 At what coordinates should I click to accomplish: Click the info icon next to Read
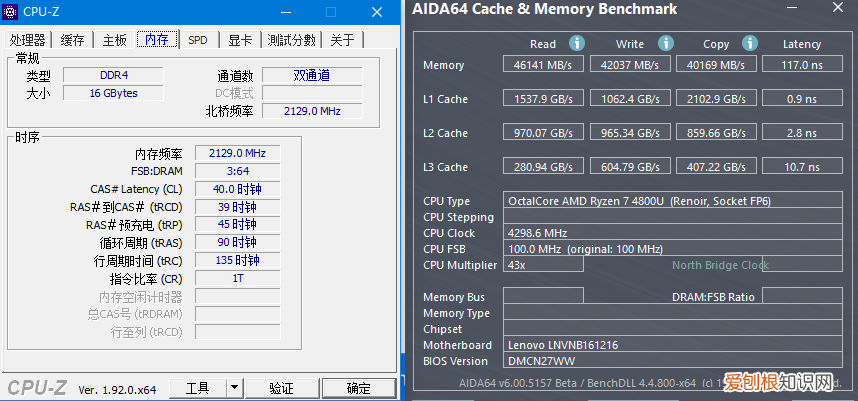point(577,43)
